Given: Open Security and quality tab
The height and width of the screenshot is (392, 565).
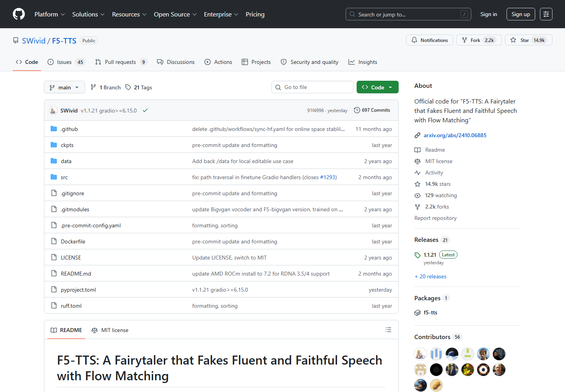Looking at the screenshot, I should 310,62.
